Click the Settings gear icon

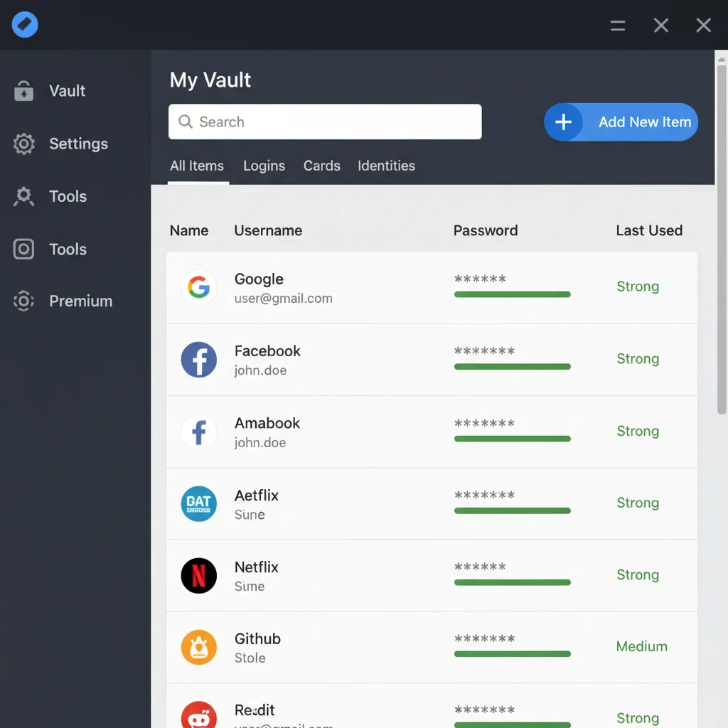[x=23, y=144]
